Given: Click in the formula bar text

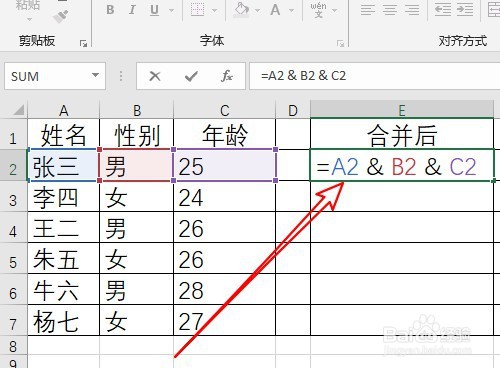Looking at the screenshot, I should (303, 76).
